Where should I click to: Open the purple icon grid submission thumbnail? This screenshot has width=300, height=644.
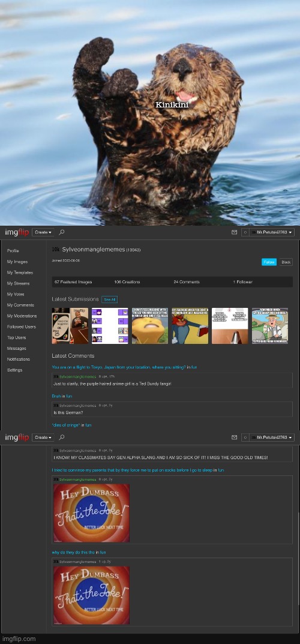(110, 326)
